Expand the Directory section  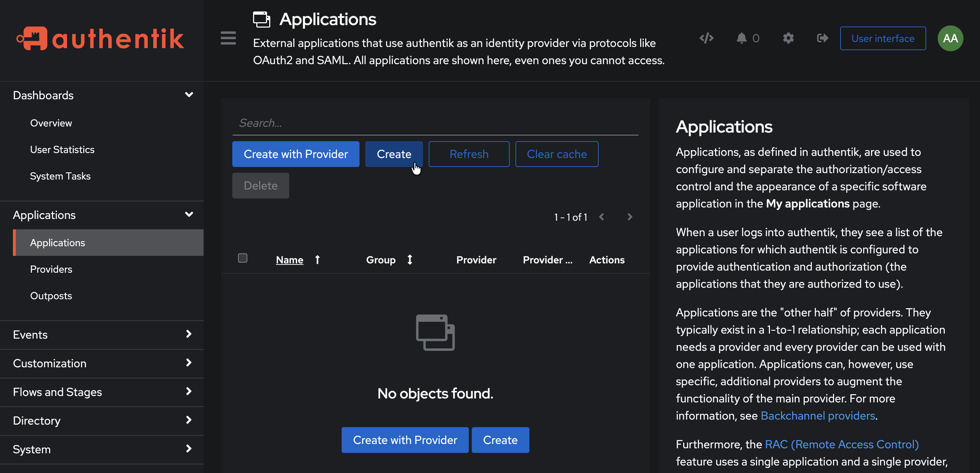(189, 420)
